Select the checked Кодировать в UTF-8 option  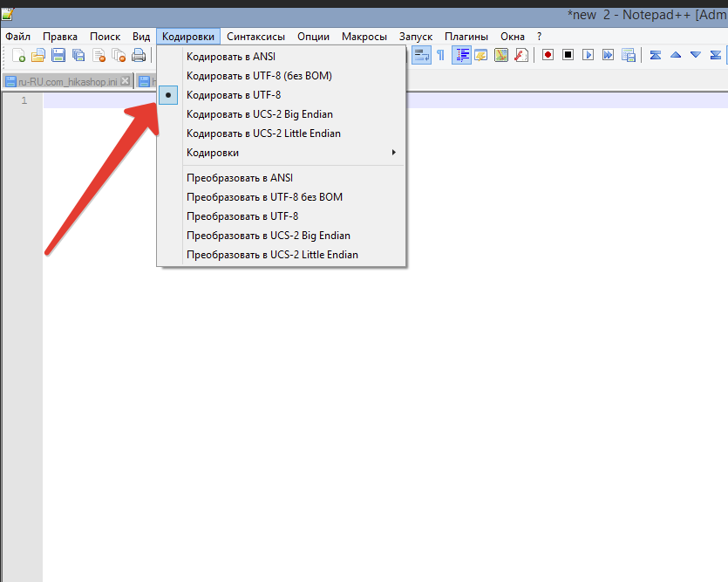pyautogui.click(x=282, y=95)
